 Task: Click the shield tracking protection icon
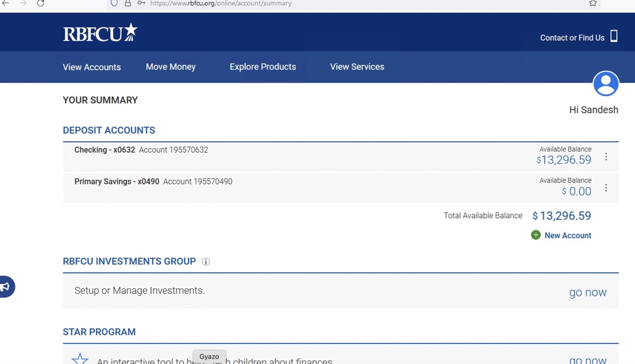(114, 3)
